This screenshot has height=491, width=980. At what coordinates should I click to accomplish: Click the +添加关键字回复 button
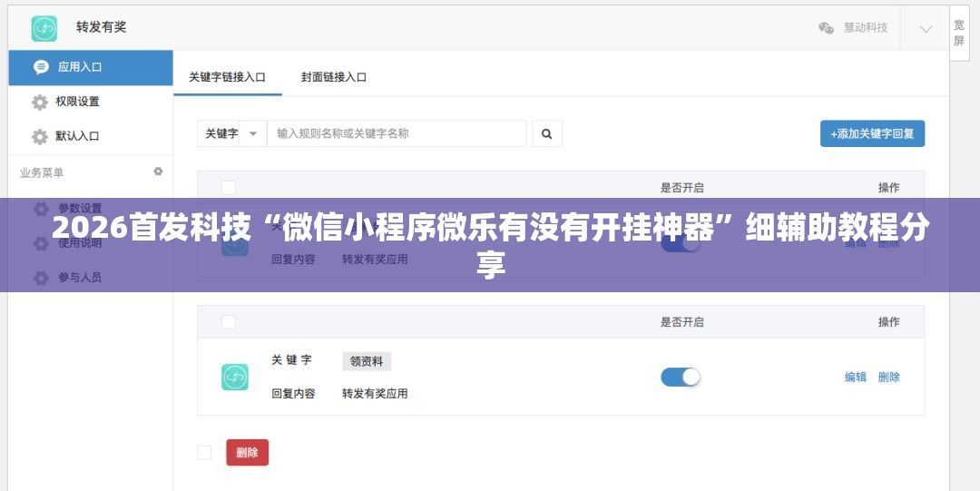point(872,133)
